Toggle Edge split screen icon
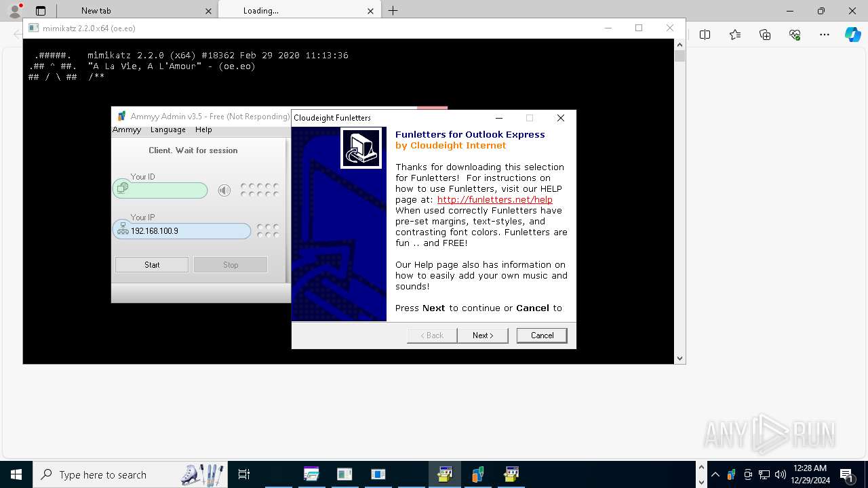 pos(705,35)
